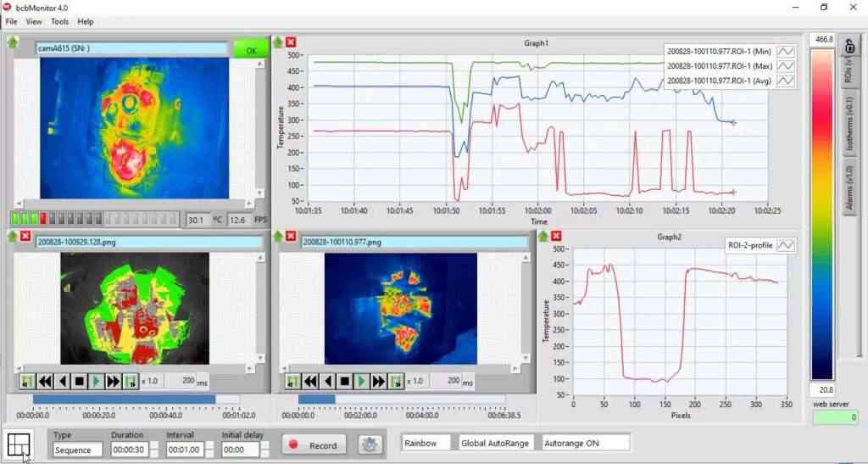Click the Record button
Image resolution: width=868 pixels, height=464 pixels.
tap(314, 444)
